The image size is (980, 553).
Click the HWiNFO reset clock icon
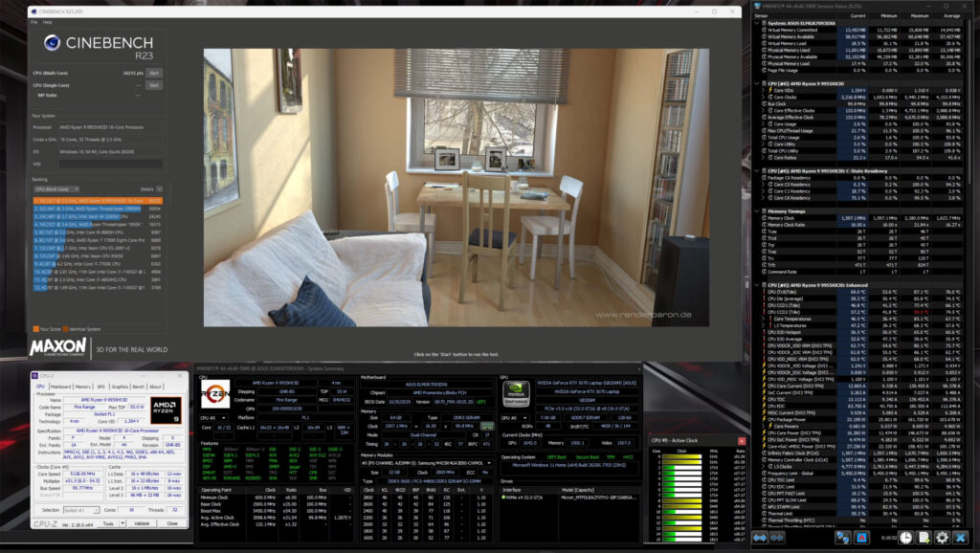click(905, 540)
